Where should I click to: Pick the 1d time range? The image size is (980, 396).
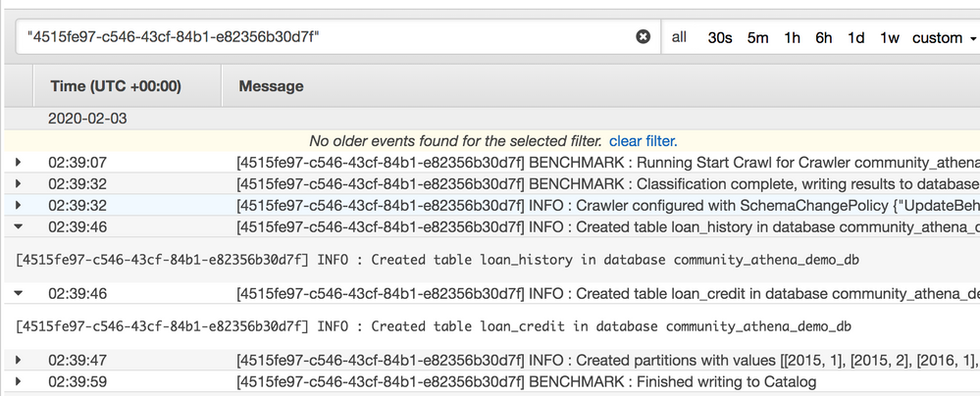tap(856, 37)
